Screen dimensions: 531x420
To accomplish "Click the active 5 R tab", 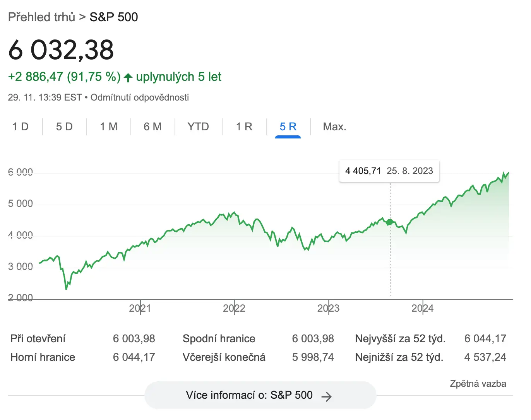I will (x=288, y=127).
